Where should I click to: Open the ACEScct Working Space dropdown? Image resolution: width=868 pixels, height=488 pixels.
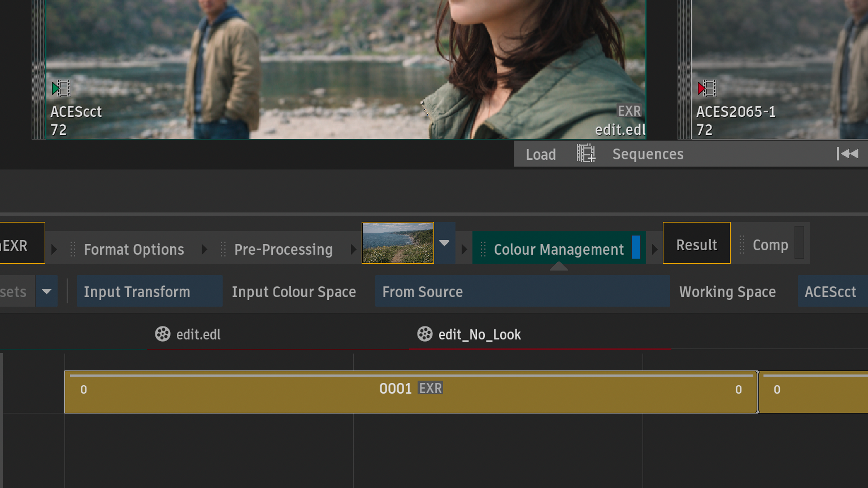(832, 291)
